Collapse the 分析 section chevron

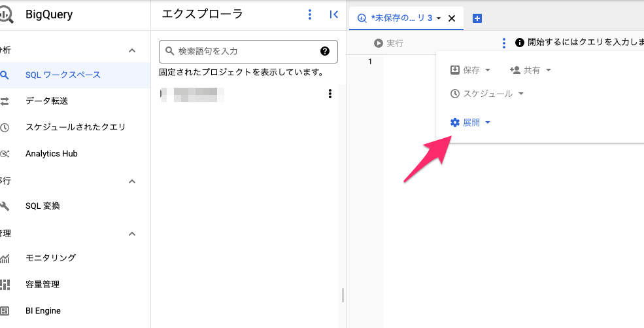click(x=132, y=50)
